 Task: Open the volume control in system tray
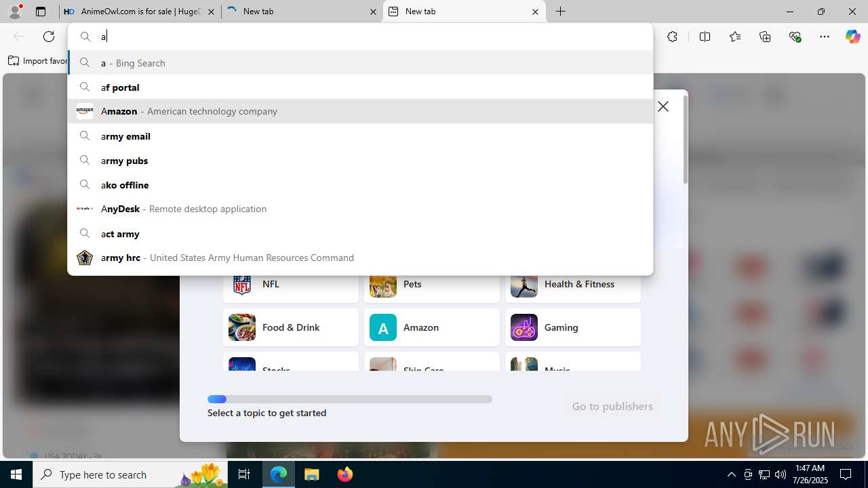point(781,474)
